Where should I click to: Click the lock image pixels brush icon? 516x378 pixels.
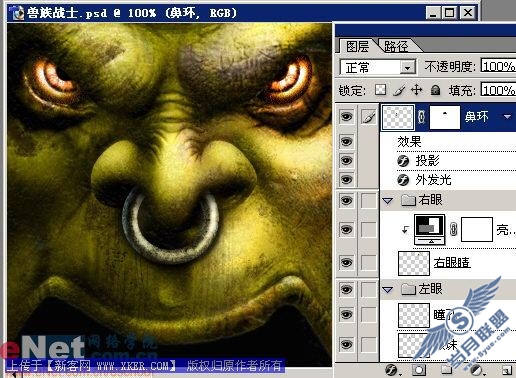tap(399, 90)
